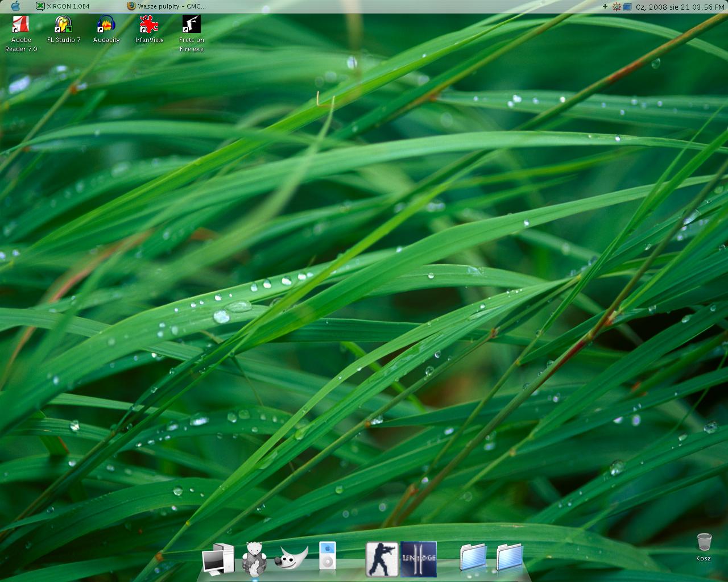Click the plus icon in the tray
The height and width of the screenshot is (582, 728).
point(605,7)
